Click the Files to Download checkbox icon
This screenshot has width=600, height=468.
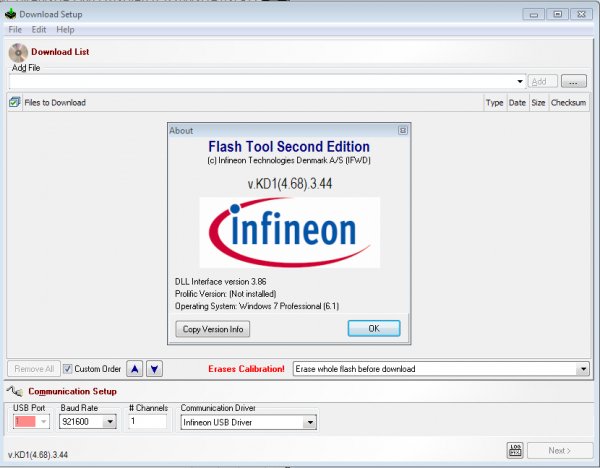[x=15, y=102]
